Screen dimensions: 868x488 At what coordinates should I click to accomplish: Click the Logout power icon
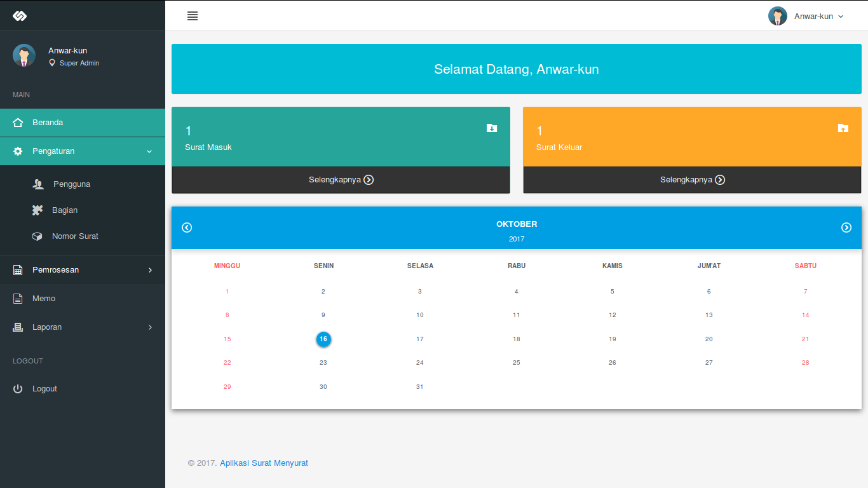point(18,389)
